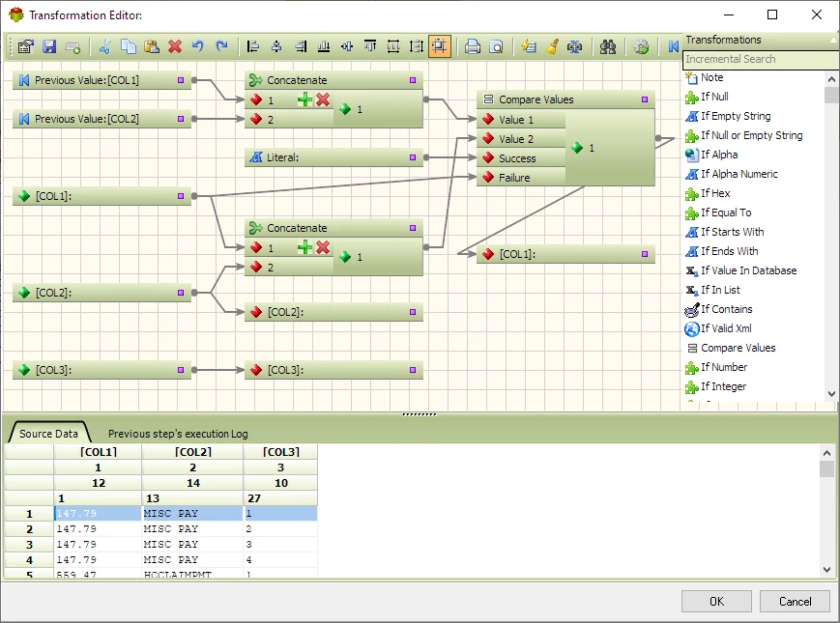Undo the last action
This screenshot has width=840, height=623.
pyautogui.click(x=198, y=46)
